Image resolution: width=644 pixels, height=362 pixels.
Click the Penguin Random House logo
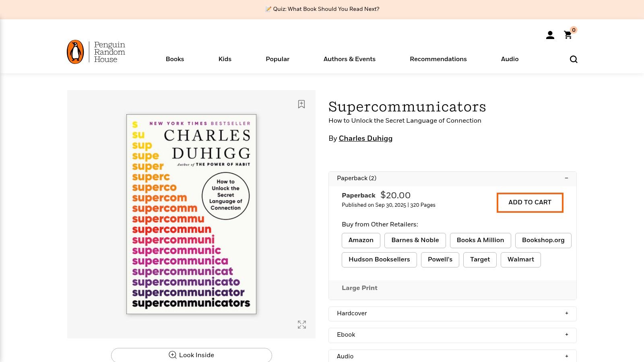coord(96,52)
